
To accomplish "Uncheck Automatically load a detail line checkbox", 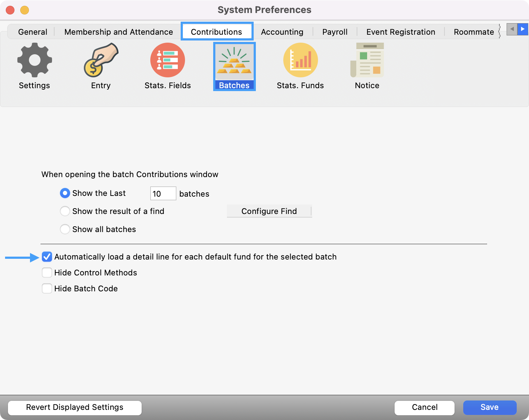I will click(47, 257).
